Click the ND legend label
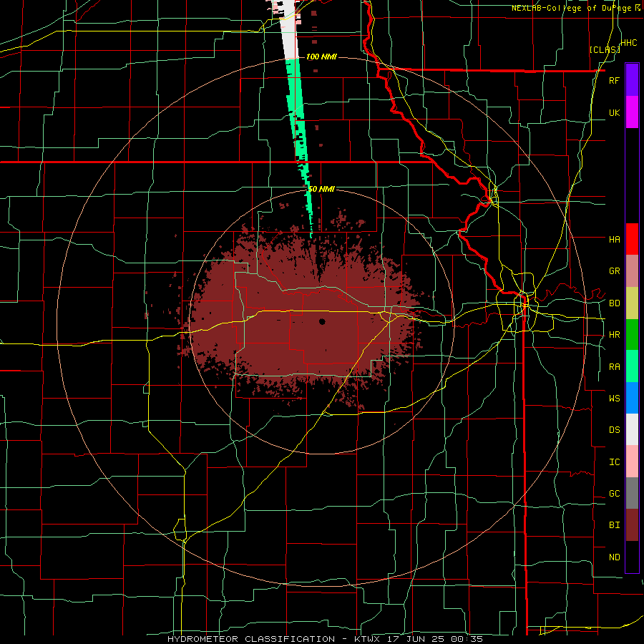 [x=614, y=557]
